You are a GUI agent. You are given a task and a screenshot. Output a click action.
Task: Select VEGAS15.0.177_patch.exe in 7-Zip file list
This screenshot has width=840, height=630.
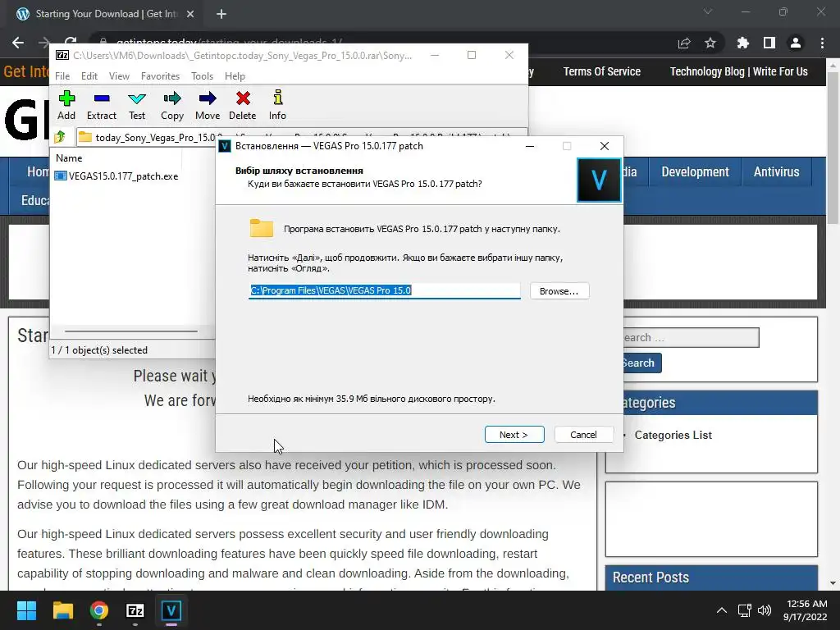coord(116,176)
